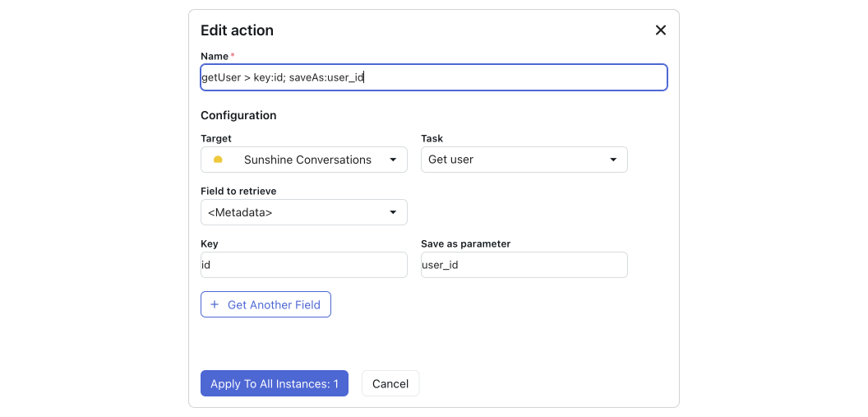868x417 pixels.
Task: Expand the Target dropdown arrow
Action: pos(393,160)
